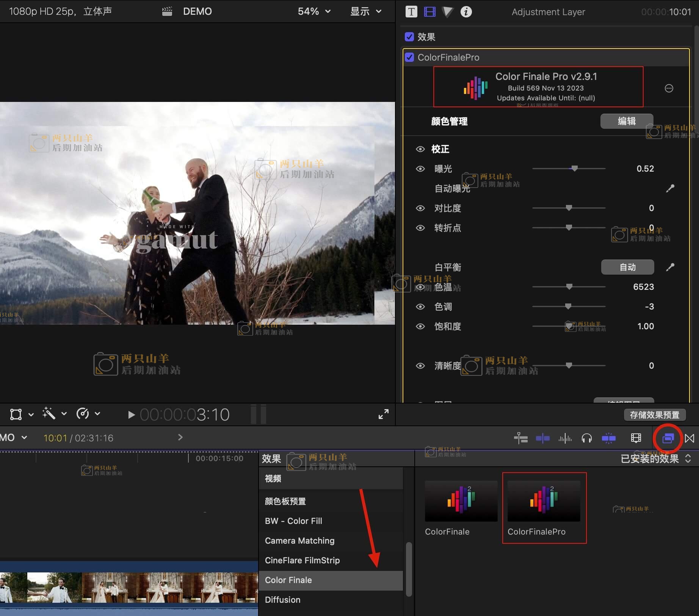Select the Diffusion effect category
The width and height of the screenshot is (699, 616).
(282, 600)
